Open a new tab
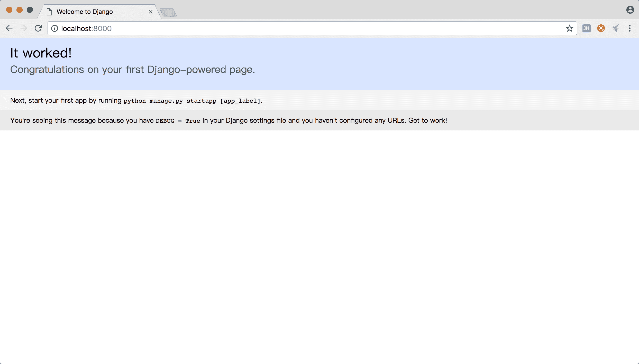This screenshot has height=364, width=639. pyautogui.click(x=168, y=12)
